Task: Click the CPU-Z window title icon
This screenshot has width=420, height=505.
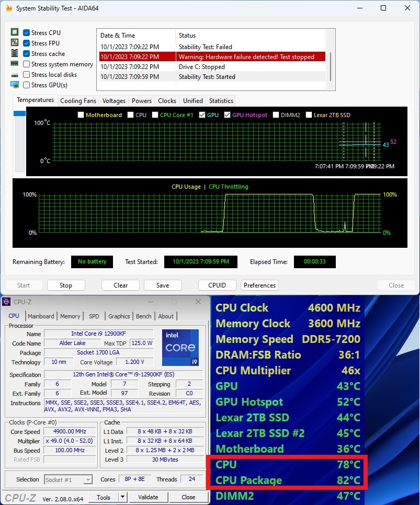Action: [6, 302]
